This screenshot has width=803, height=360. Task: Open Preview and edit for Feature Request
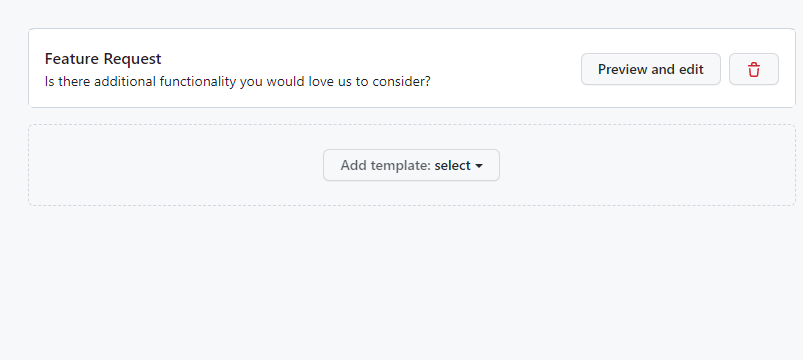pos(650,69)
